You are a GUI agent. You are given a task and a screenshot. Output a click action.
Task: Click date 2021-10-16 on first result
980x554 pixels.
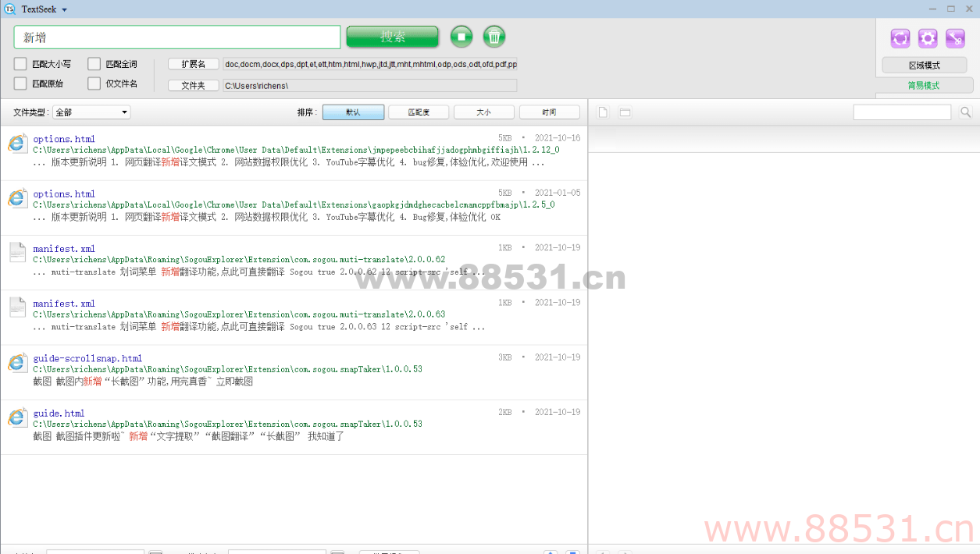[x=558, y=137]
